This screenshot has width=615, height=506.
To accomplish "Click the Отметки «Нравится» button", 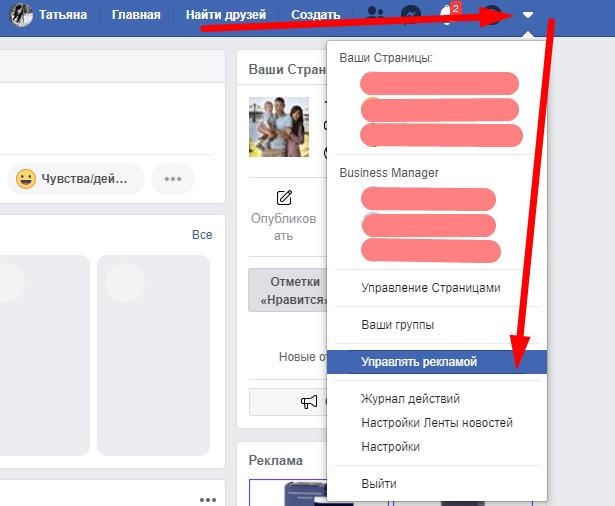I will point(287,290).
